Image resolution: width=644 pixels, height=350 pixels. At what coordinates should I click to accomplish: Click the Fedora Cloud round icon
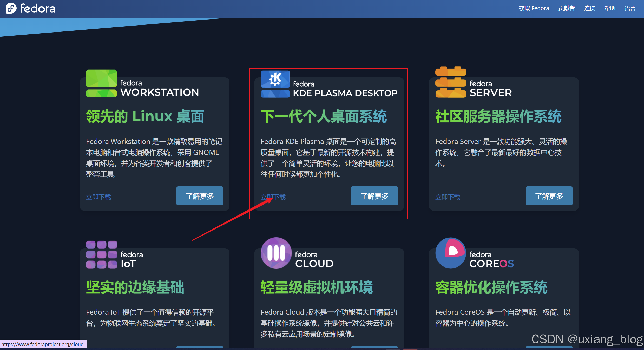click(x=276, y=253)
